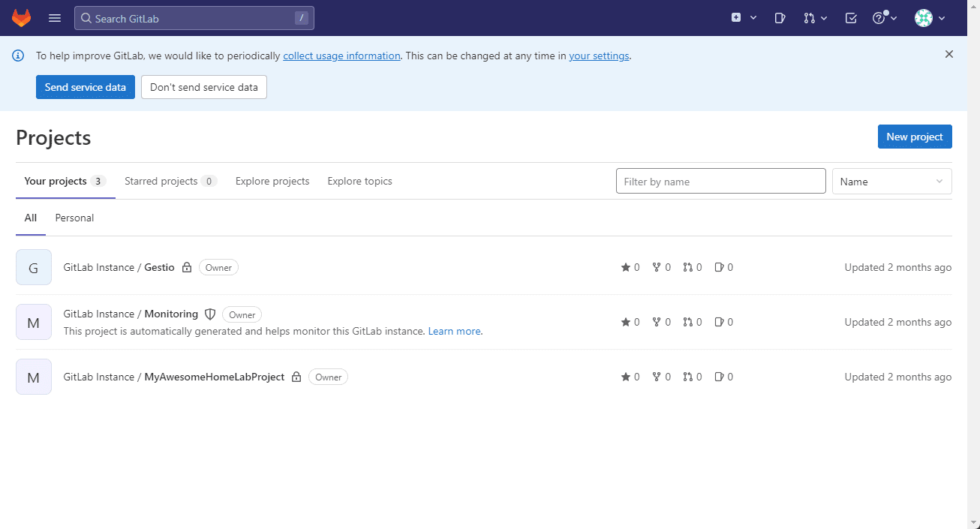980x529 pixels.
Task: Click the star icon for Gestio project
Action: pos(626,267)
